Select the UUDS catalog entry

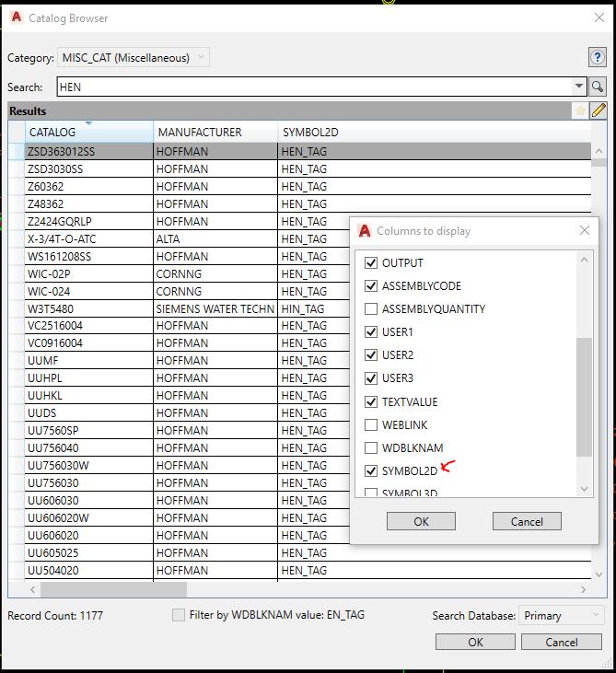[89, 412]
